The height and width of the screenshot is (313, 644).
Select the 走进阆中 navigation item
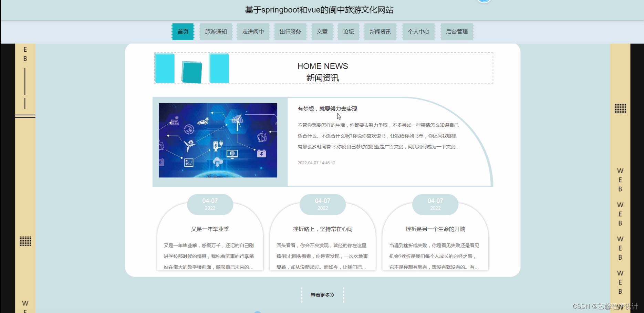coord(253,31)
